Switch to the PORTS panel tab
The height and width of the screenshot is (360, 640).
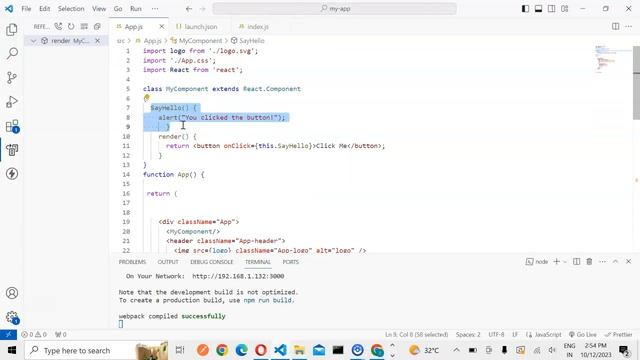click(x=291, y=262)
